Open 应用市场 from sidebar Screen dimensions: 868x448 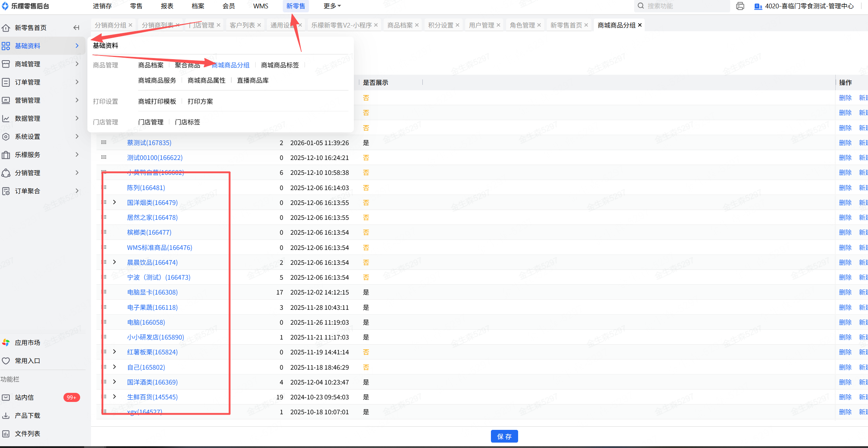(27, 343)
